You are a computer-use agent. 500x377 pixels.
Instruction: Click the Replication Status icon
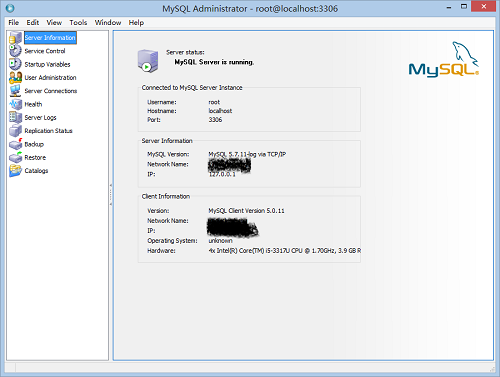coord(15,131)
